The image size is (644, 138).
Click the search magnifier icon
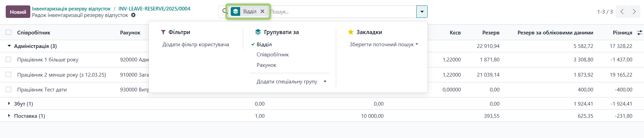tap(225, 11)
